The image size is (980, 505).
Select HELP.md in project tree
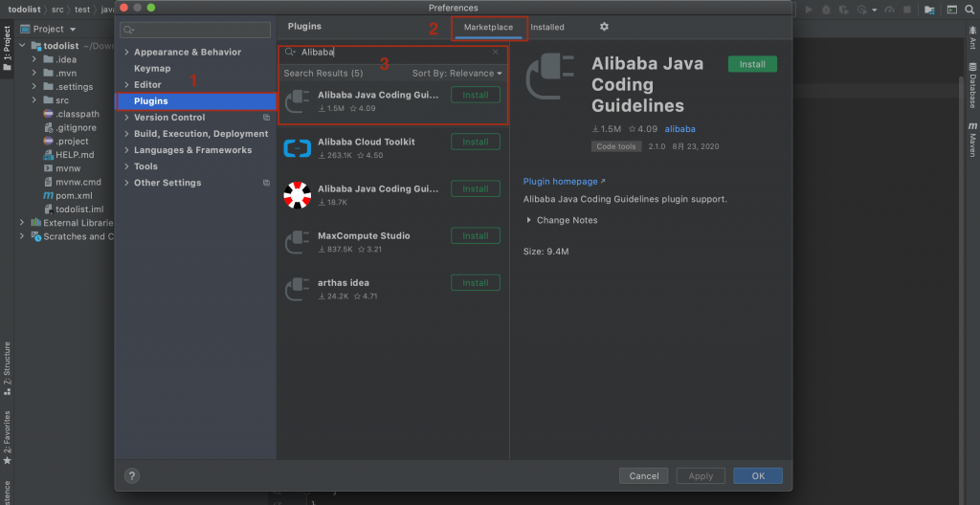click(69, 155)
